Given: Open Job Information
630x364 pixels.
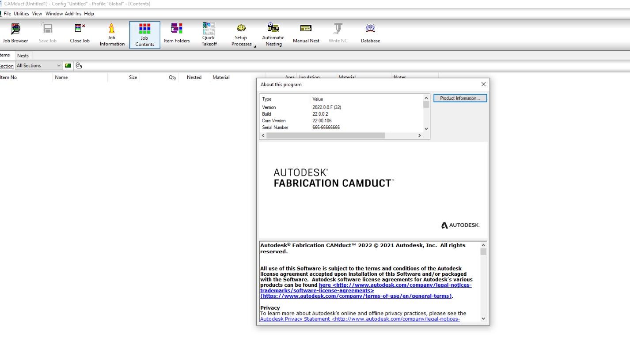Looking at the screenshot, I should [112, 34].
